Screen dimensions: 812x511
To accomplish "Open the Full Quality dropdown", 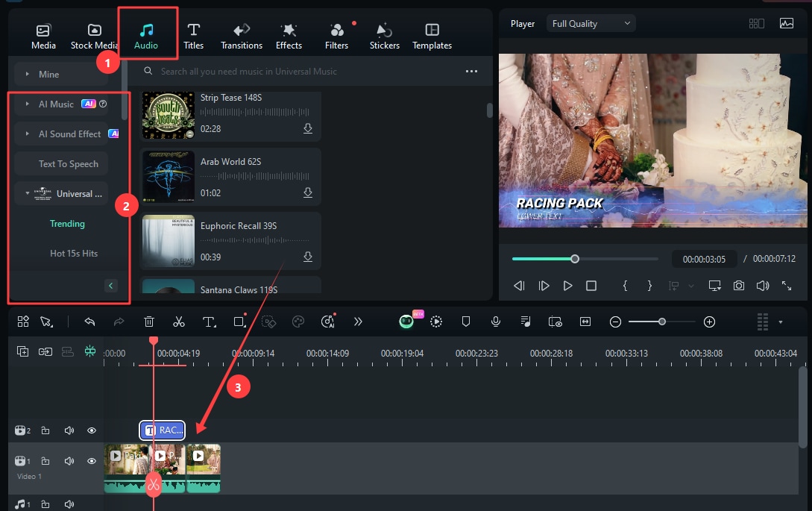I will pos(591,23).
